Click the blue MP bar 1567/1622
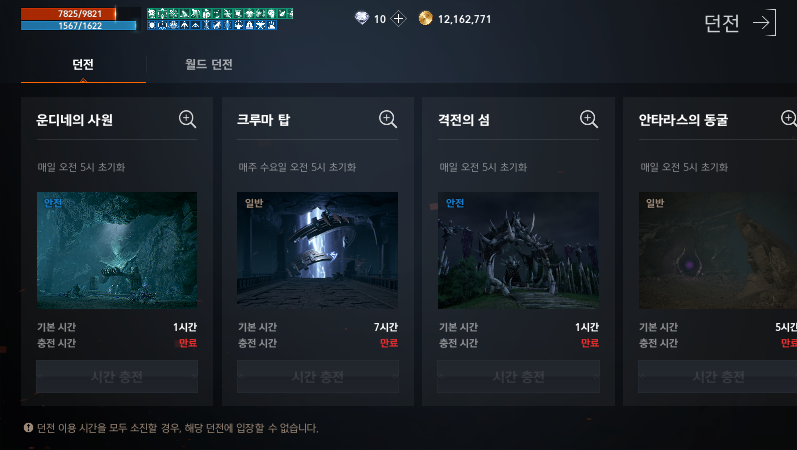The width and height of the screenshot is (797, 450). (79, 25)
